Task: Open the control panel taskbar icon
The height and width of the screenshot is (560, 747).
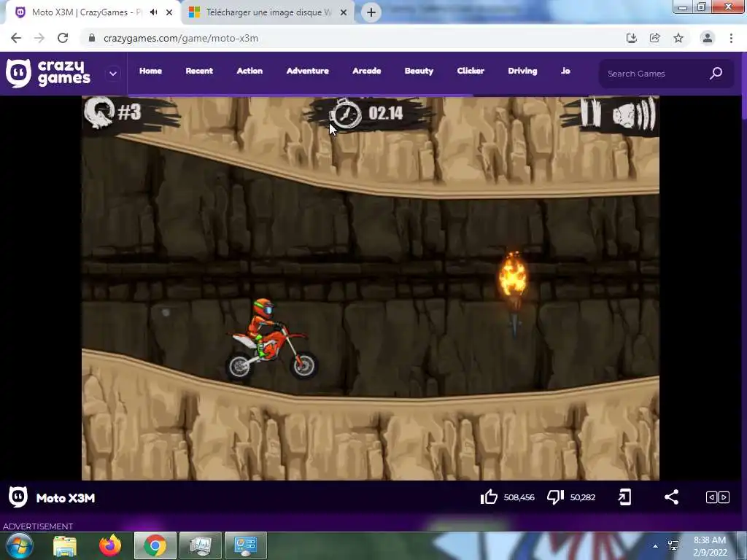Action: (x=246, y=545)
